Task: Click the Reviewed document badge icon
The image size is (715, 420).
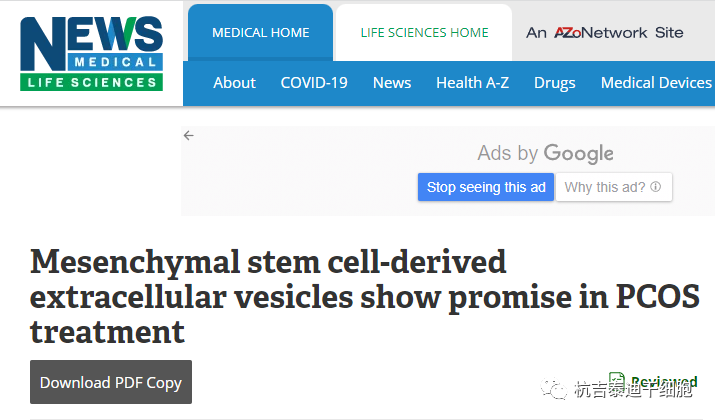Action: tap(617, 380)
